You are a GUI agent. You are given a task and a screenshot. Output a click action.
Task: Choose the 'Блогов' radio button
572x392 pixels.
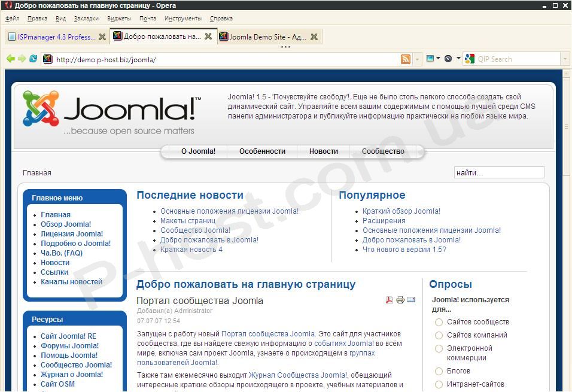439,371
